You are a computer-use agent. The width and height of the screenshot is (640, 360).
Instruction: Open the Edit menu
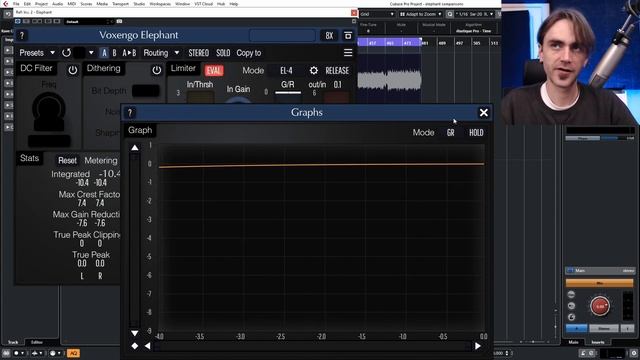point(27,4)
